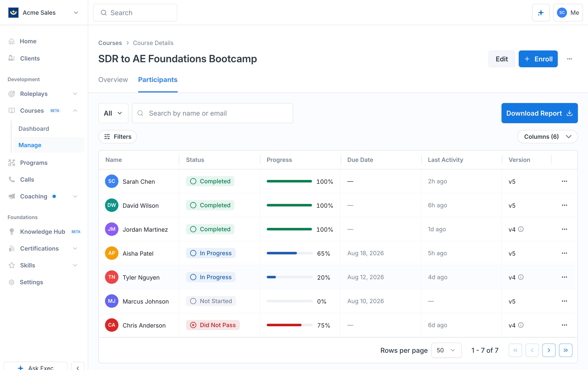588x370 pixels.
Task: Open the Columns (6) dropdown
Action: click(x=547, y=137)
